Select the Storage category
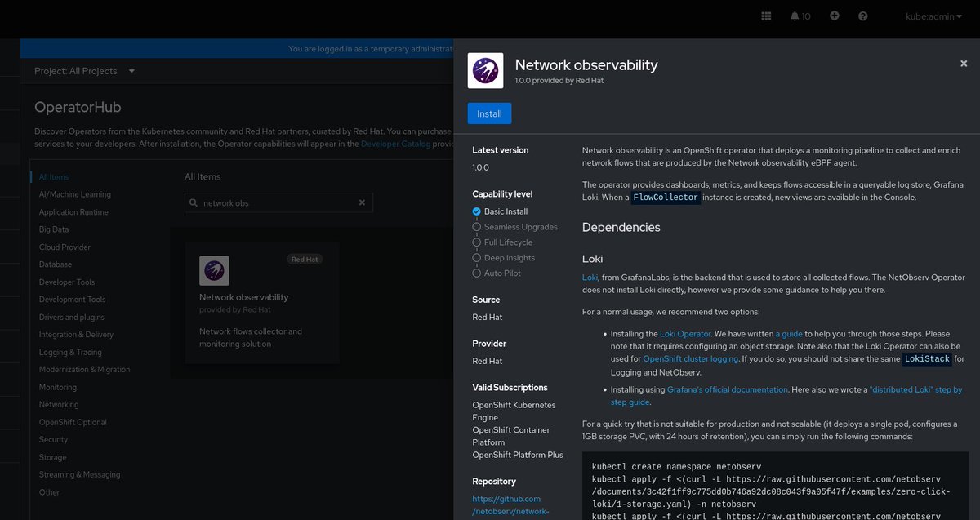The width and height of the screenshot is (980, 520). (x=53, y=458)
